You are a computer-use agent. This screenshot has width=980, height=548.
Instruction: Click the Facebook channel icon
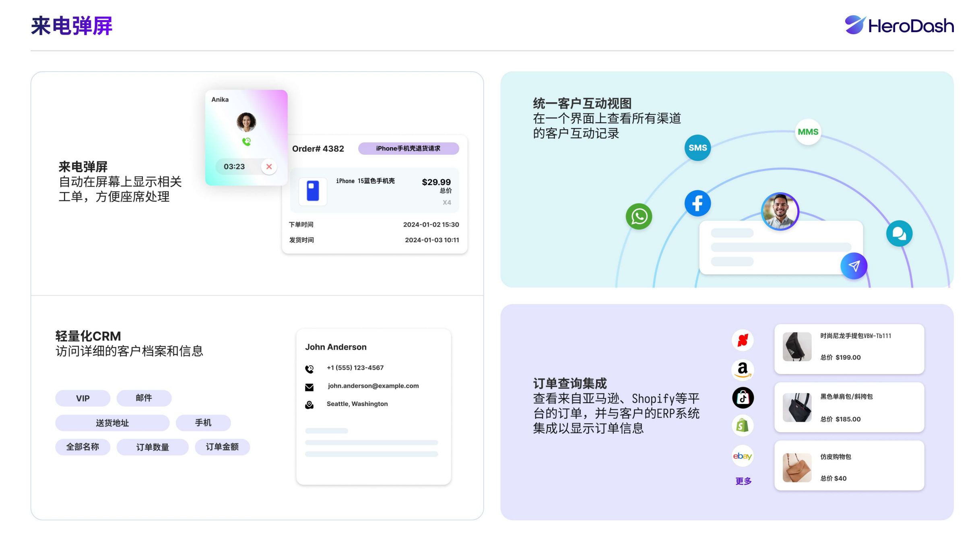(x=697, y=203)
